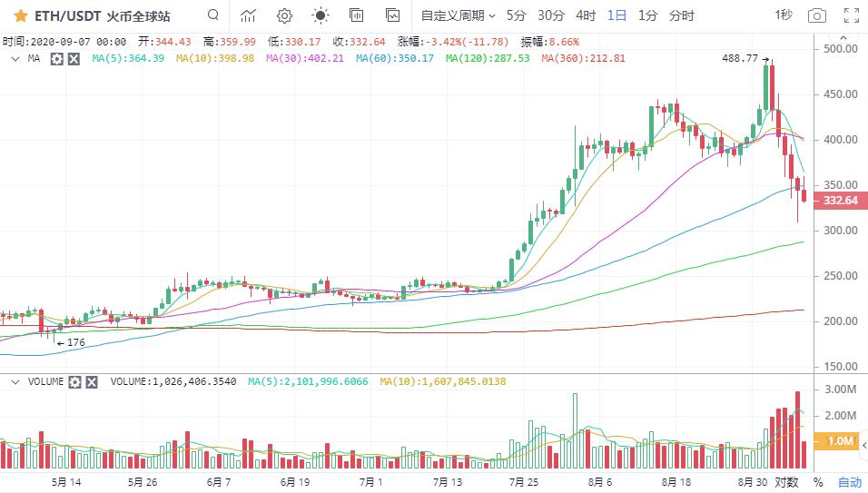
Task: Toggle the sun theme icon
Action: [321, 15]
